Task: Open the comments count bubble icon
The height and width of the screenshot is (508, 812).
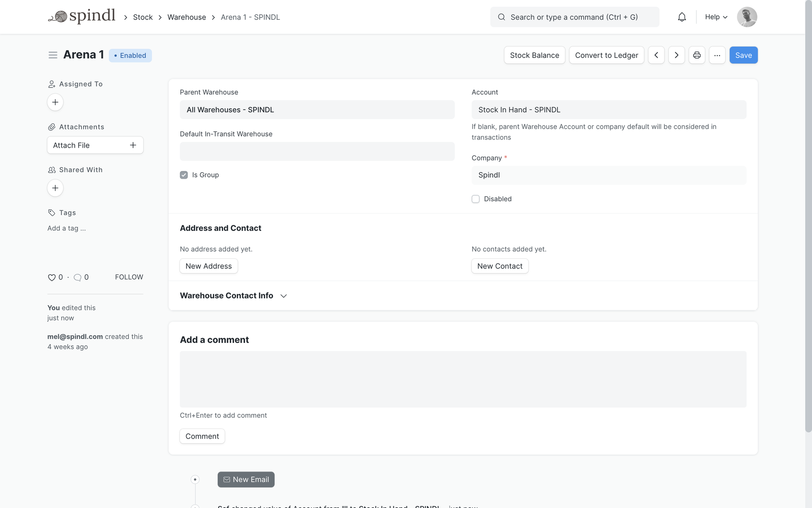Action: 78,278
